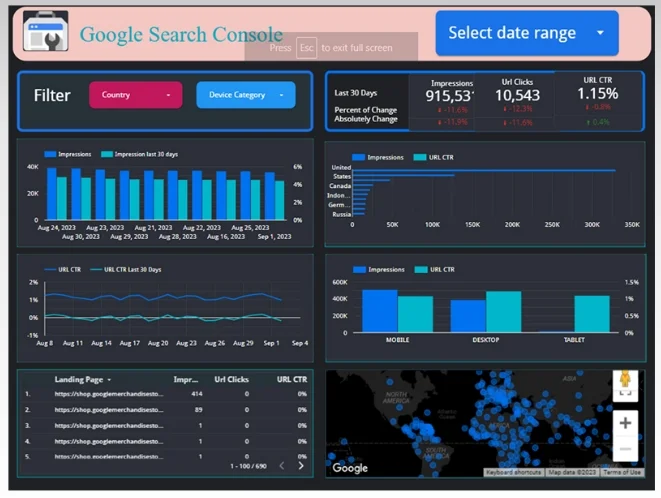Click the United States impressions bar
The width and height of the screenshot is (661, 498).
[484, 170]
